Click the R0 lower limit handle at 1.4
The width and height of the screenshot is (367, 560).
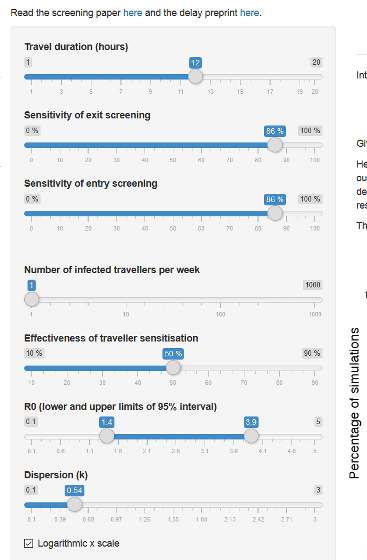point(106,436)
